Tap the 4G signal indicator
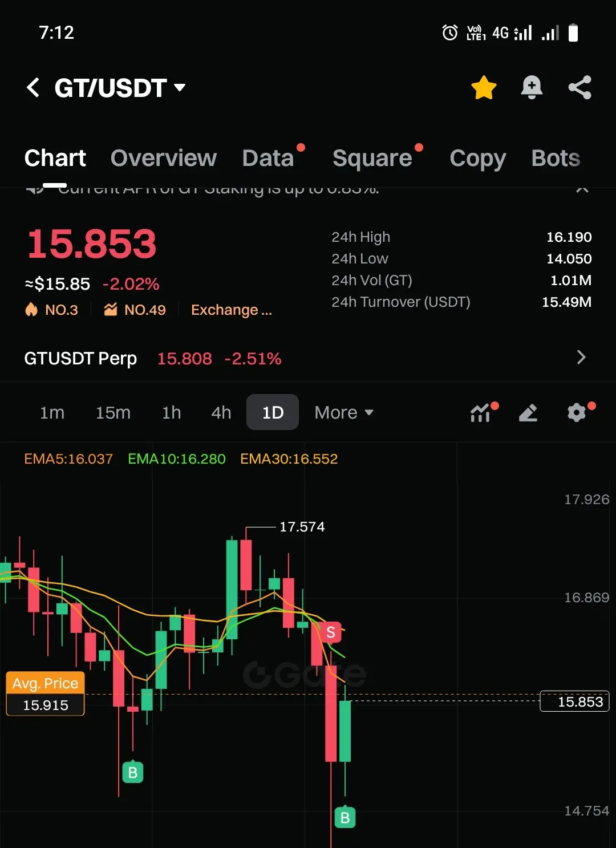616x848 pixels. click(512, 33)
